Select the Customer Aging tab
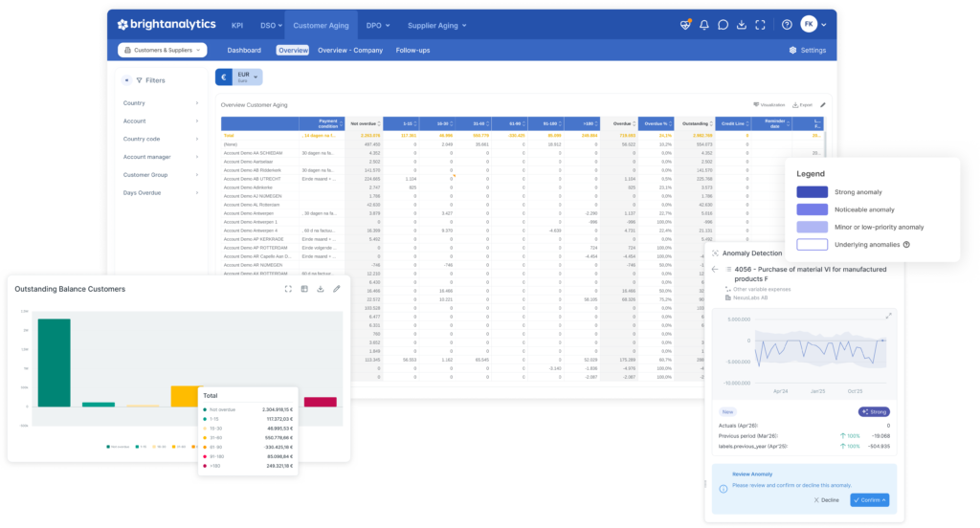The width and height of the screenshot is (980, 528). coord(321,26)
